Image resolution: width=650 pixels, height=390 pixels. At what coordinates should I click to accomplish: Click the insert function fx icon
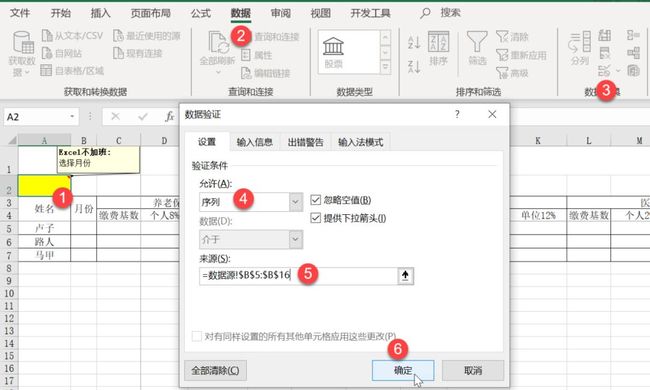click(170, 116)
